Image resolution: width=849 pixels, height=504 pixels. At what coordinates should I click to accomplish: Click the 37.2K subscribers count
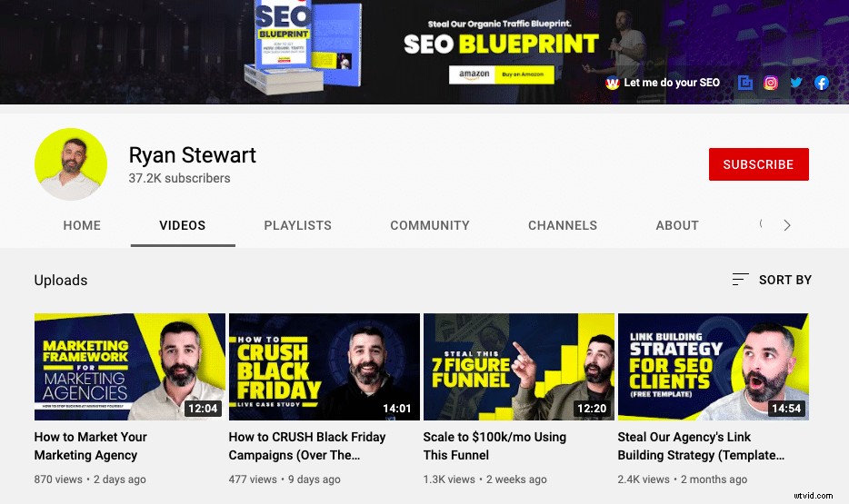[179, 179]
